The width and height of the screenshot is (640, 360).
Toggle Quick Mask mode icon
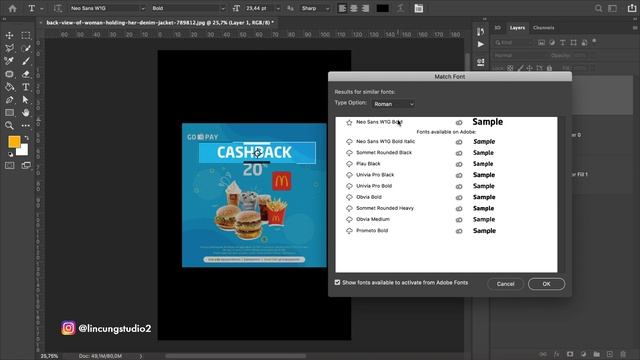(x=9, y=165)
